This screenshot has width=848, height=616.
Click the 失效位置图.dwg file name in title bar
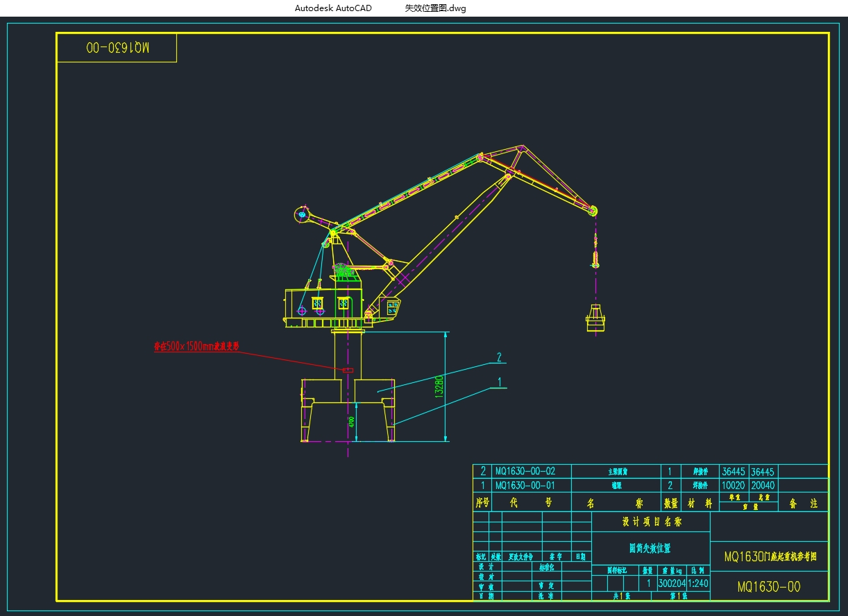pos(435,8)
